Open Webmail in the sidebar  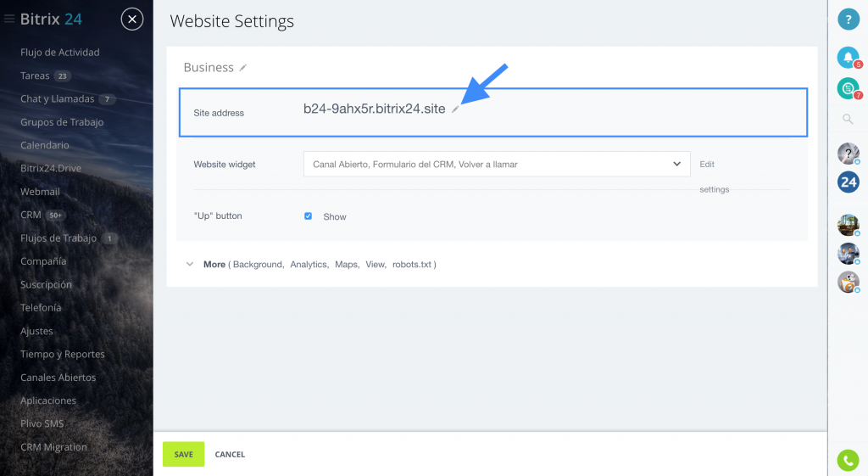40,191
